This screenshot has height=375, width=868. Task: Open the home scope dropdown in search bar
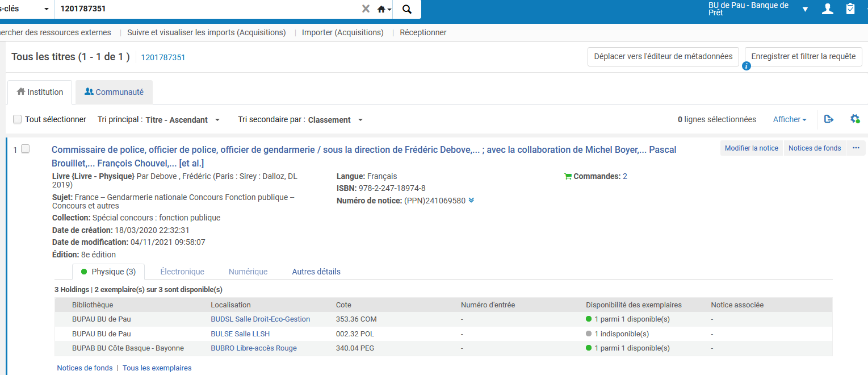pyautogui.click(x=384, y=9)
